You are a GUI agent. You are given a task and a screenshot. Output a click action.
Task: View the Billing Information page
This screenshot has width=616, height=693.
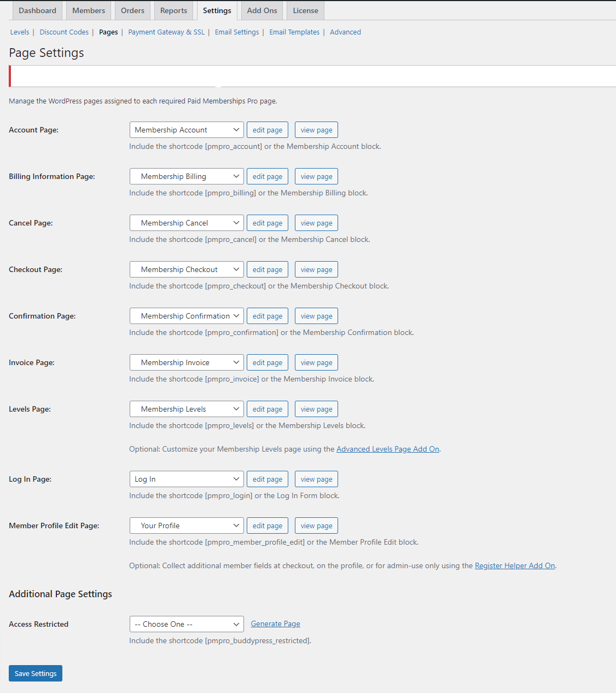click(316, 176)
